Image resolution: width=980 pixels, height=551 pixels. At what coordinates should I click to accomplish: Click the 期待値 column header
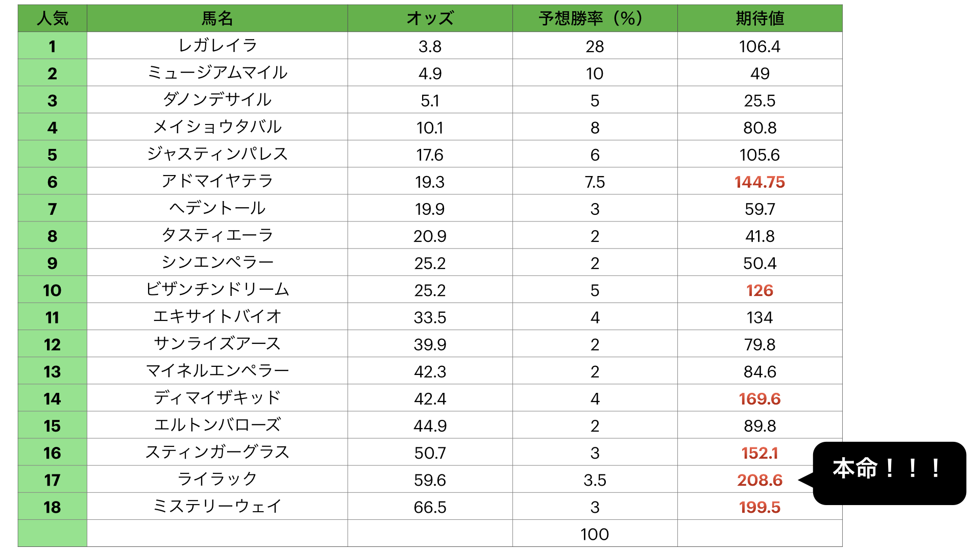click(759, 18)
